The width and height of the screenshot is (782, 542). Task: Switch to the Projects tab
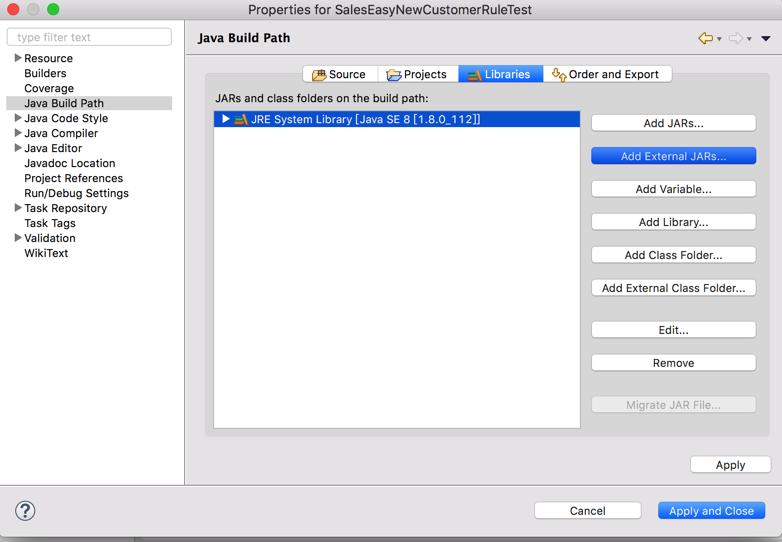coord(418,74)
